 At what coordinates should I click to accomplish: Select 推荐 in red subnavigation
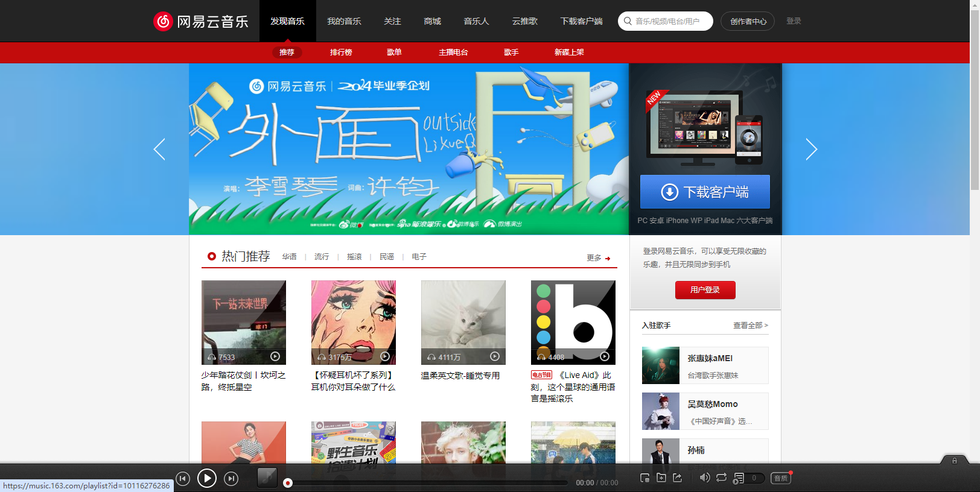[x=287, y=52]
